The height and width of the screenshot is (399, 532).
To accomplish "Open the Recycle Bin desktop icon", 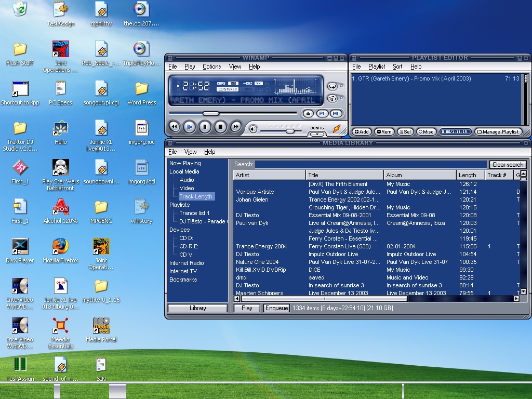I will click(20, 8).
